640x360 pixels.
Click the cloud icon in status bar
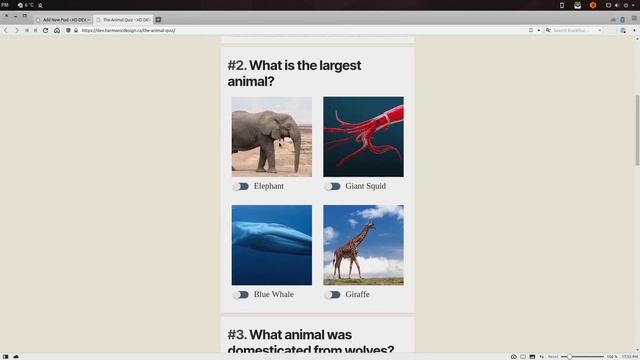(x=16, y=356)
